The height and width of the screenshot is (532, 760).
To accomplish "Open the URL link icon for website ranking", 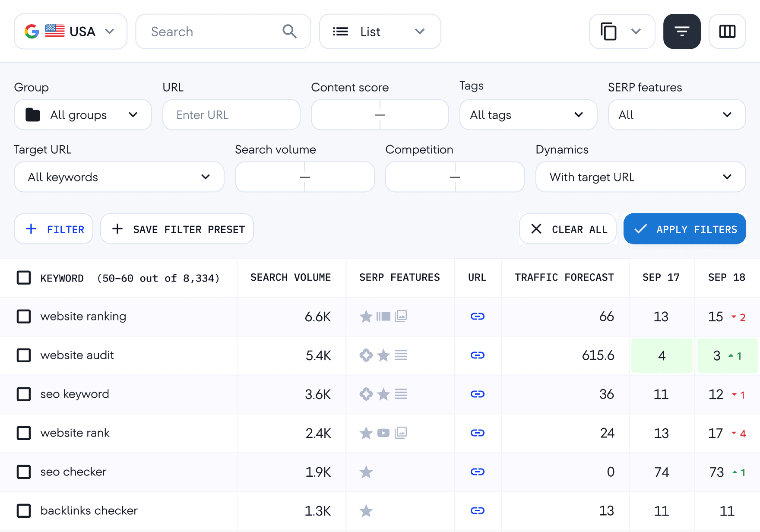I will click(x=477, y=317).
